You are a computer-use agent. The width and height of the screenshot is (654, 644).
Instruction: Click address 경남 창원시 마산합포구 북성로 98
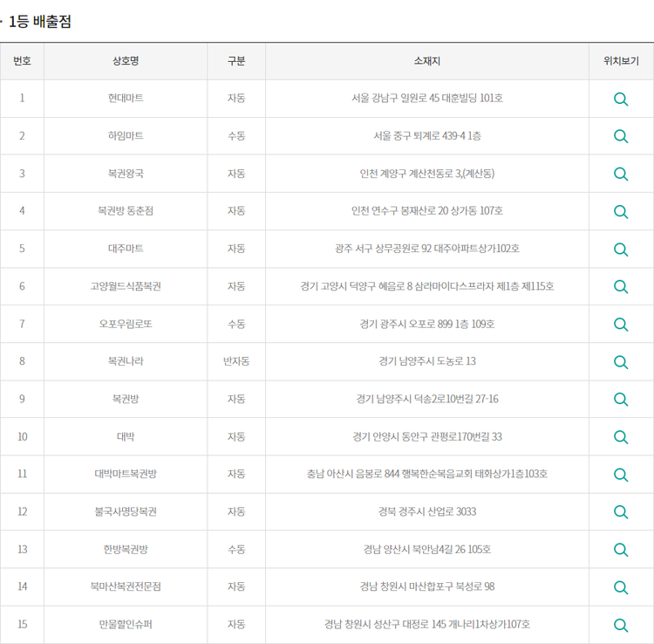(x=427, y=586)
